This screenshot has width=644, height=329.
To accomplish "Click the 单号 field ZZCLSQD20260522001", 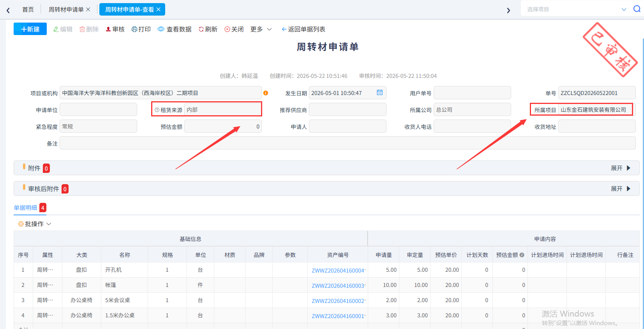I will 597,93.
